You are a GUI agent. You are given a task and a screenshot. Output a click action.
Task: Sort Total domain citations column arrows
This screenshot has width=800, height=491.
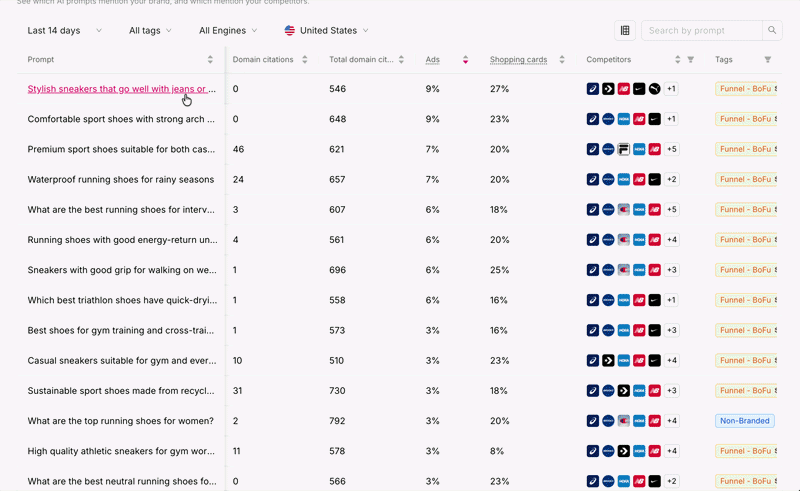(401, 60)
